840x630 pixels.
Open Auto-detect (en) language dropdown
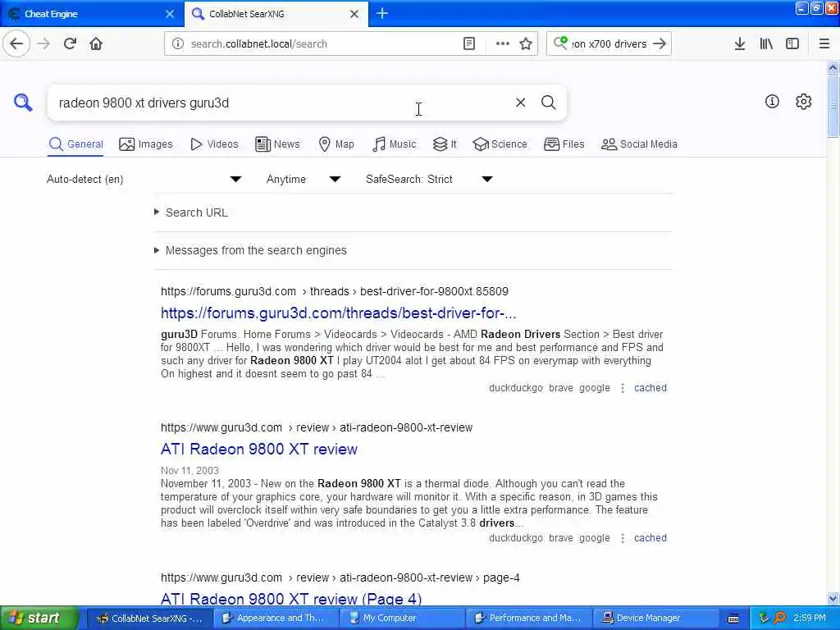pos(144,179)
